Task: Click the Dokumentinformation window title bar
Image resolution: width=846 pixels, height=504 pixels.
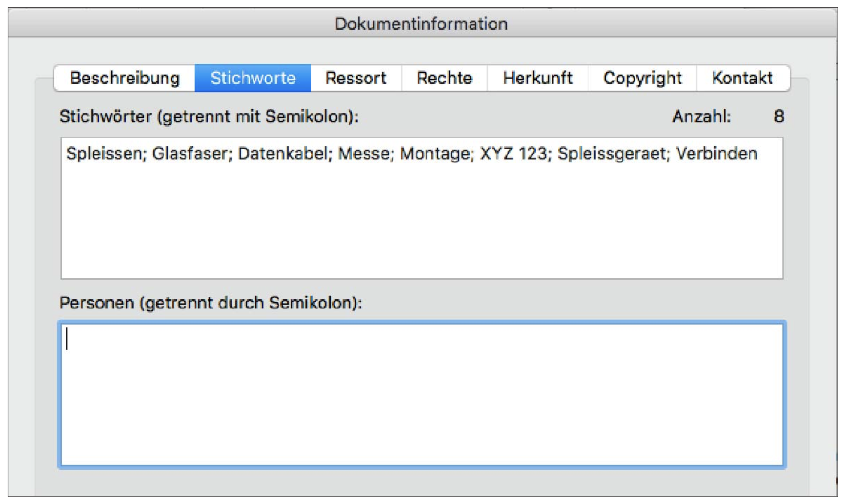Action: coord(422,23)
